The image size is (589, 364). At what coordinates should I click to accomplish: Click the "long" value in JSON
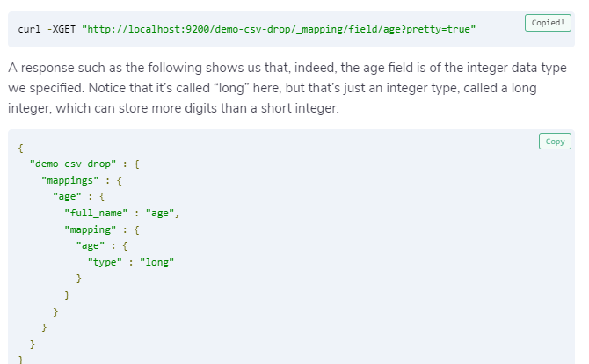(156, 262)
